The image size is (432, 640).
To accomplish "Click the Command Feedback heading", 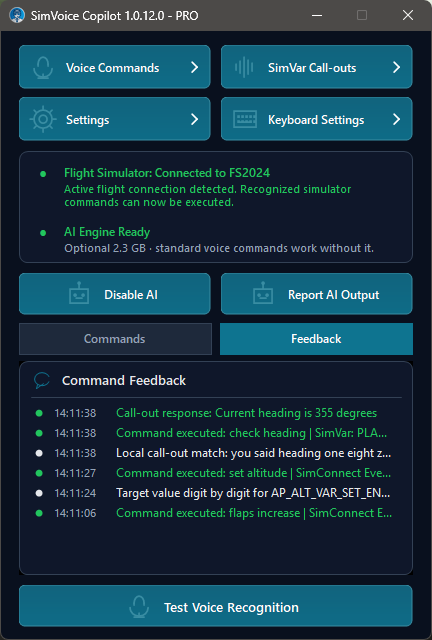I will click(x=124, y=380).
